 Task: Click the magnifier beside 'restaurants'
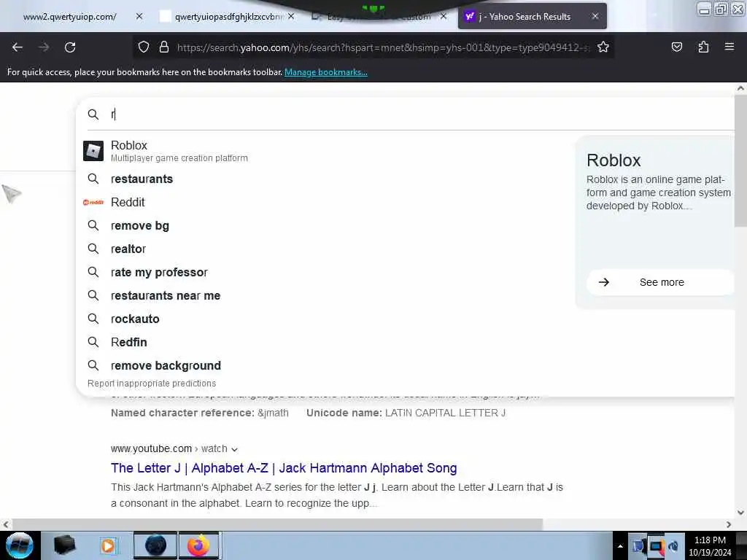pos(93,179)
